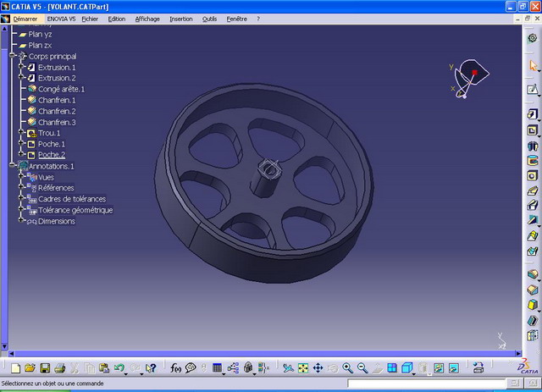Image resolution: width=542 pixels, height=392 pixels.
Task: Click the Print icon in bottom toolbar
Action: click(x=60, y=368)
